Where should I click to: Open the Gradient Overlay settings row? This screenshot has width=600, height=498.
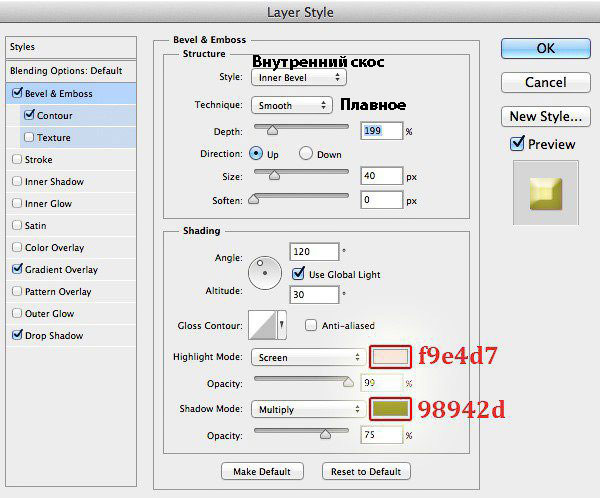point(71,269)
